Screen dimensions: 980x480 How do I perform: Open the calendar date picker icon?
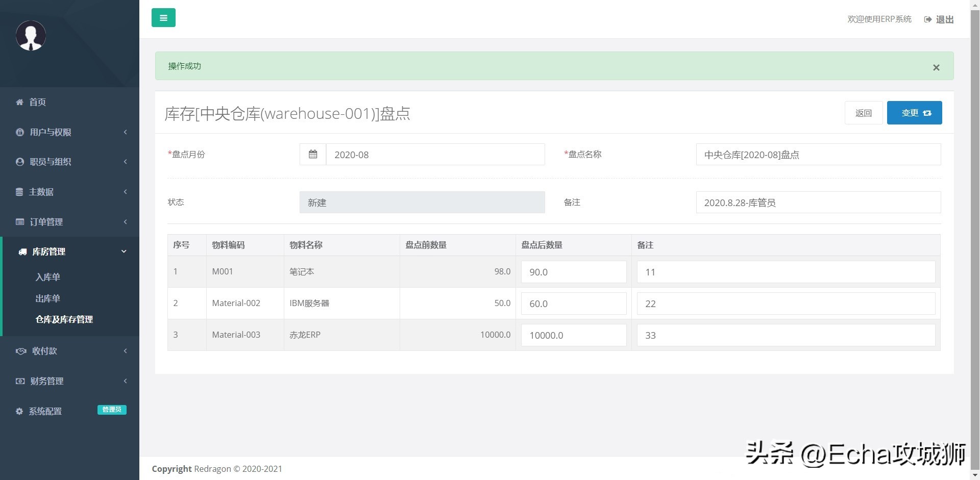[x=312, y=154]
